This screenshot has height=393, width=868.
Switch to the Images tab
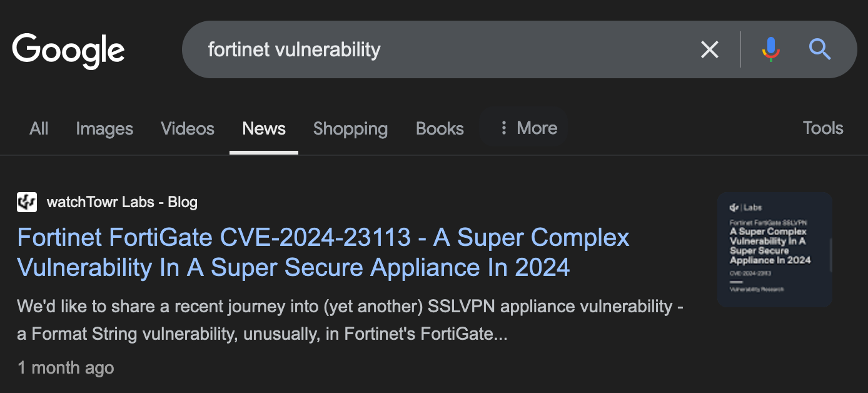click(x=104, y=128)
